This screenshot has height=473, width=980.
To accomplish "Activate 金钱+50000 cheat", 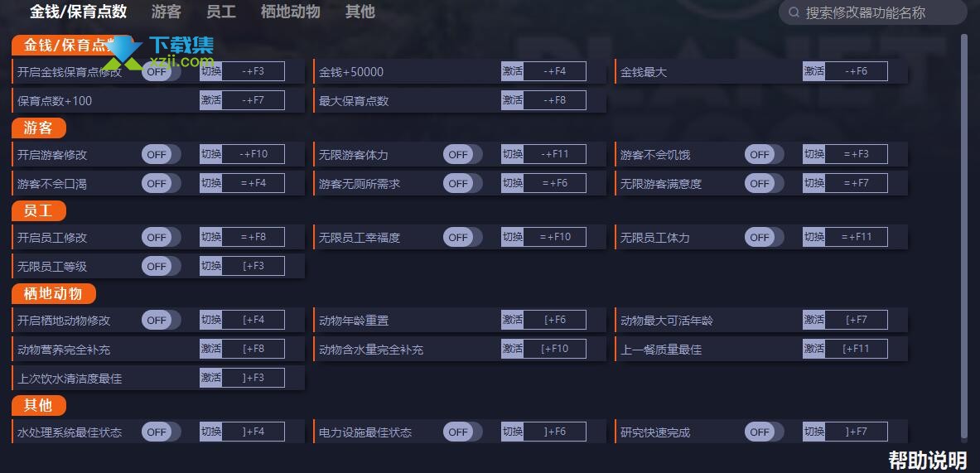I will click(512, 71).
